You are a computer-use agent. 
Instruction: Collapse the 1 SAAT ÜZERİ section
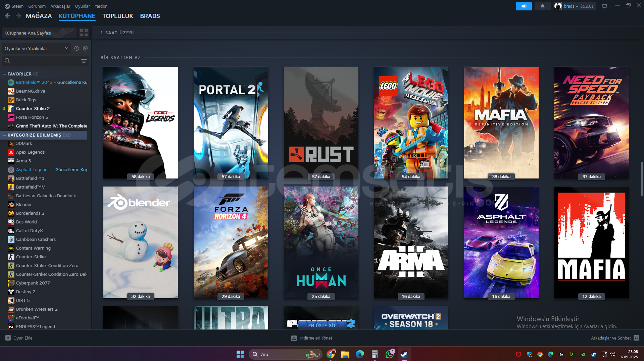coord(117,33)
